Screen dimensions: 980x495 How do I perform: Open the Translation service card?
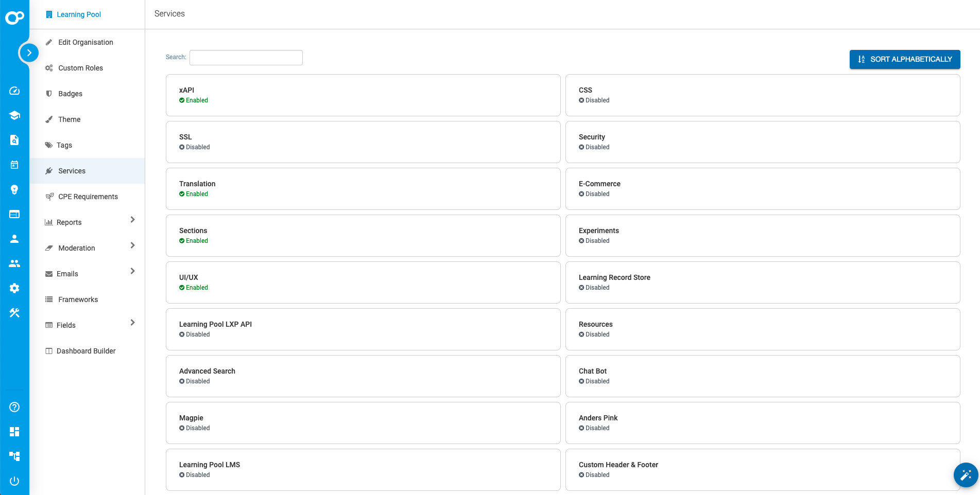pyautogui.click(x=363, y=189)
